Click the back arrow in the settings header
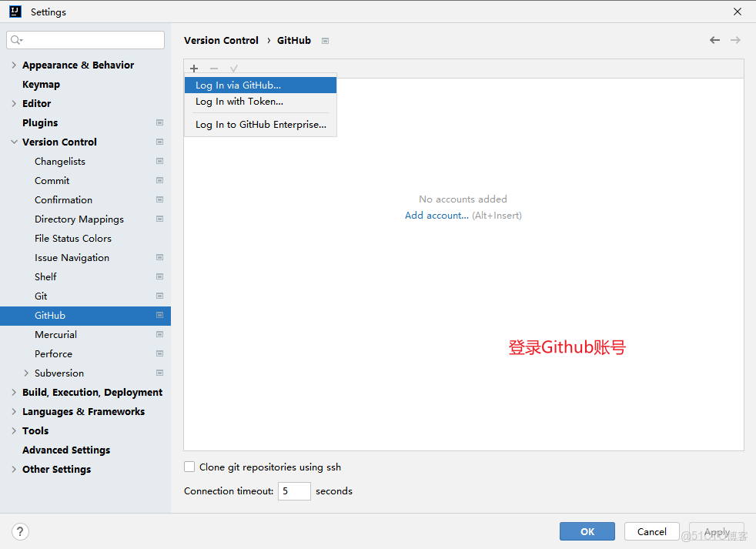The height and width of the screenshot is (549, 756). 714,40
